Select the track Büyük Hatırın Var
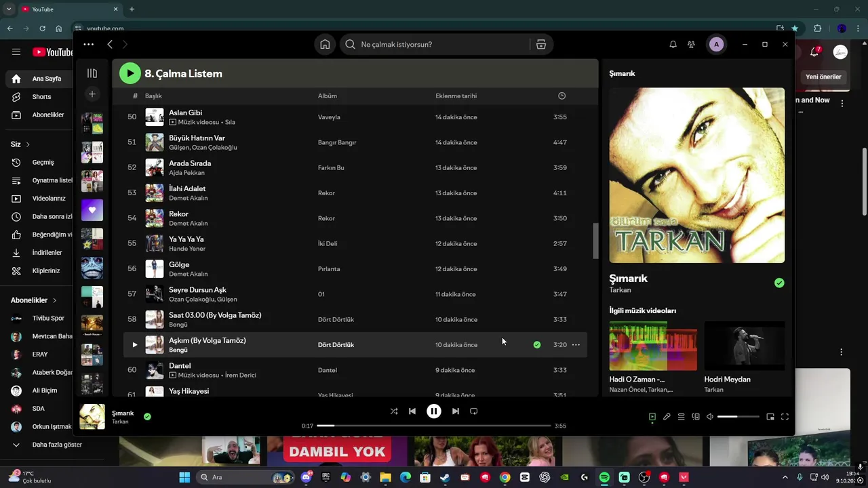This screenshot has width=868, height=488. (197, 138)
